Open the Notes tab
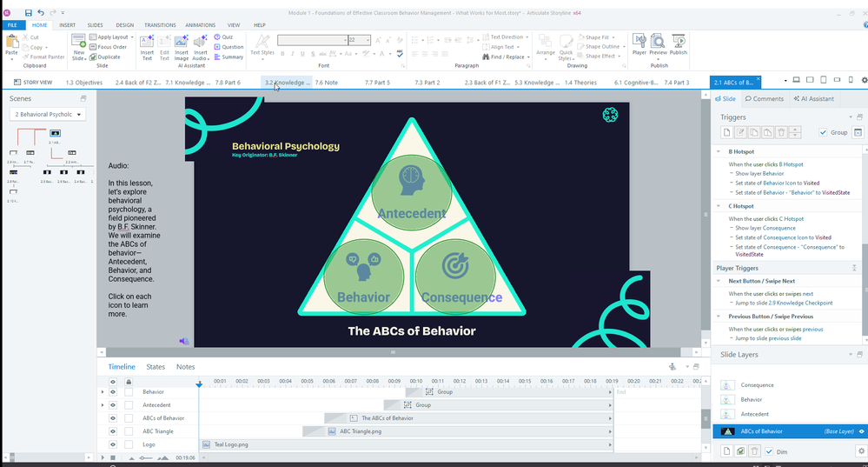The height and width of the screenshot is (467, 868). click(x=185, y=367)
